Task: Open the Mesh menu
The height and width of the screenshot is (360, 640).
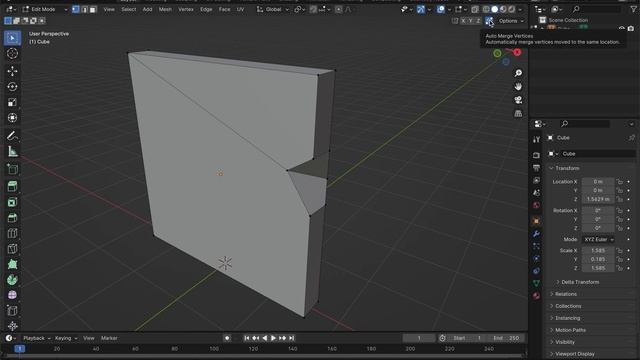Action: click(165, 9)
